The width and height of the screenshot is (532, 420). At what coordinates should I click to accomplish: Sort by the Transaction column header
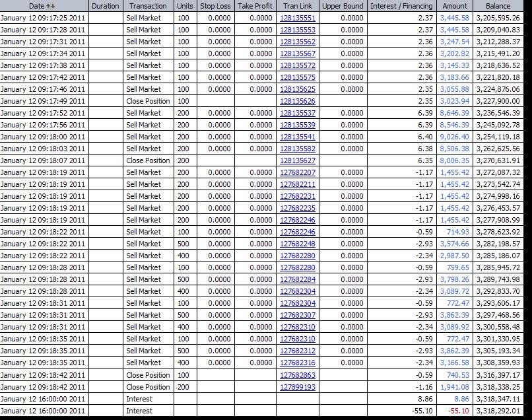click(149, 6)
